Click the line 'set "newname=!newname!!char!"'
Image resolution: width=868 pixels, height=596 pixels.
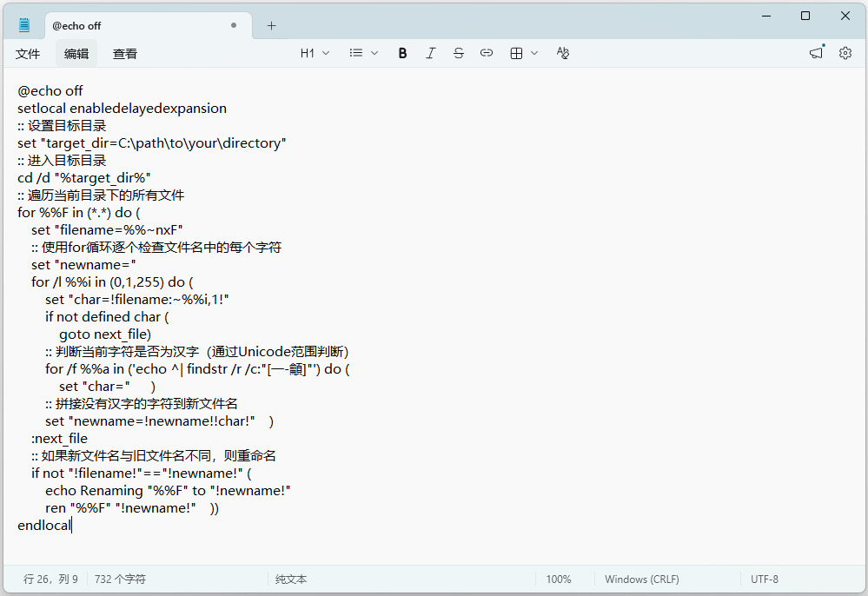pyautogui.click(x=150, y=421)
